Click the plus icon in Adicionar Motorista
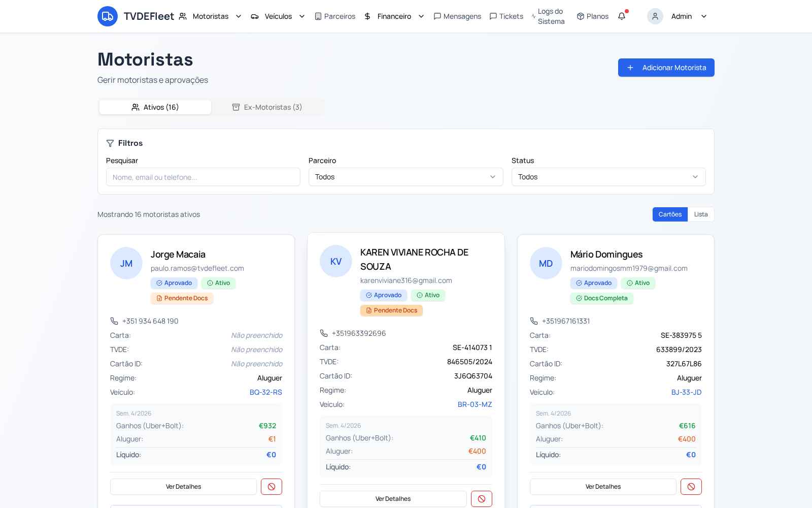Image resolution: width=812 pixels, height=508 pixels. click(630, 68)
